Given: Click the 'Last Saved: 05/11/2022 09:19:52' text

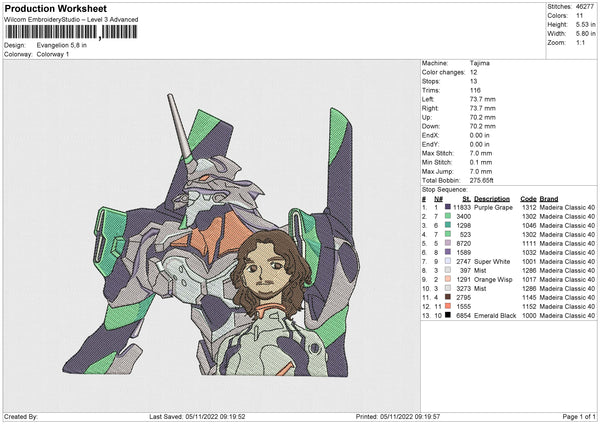Looking at the screenshot, I should click(x=197, y=416).
